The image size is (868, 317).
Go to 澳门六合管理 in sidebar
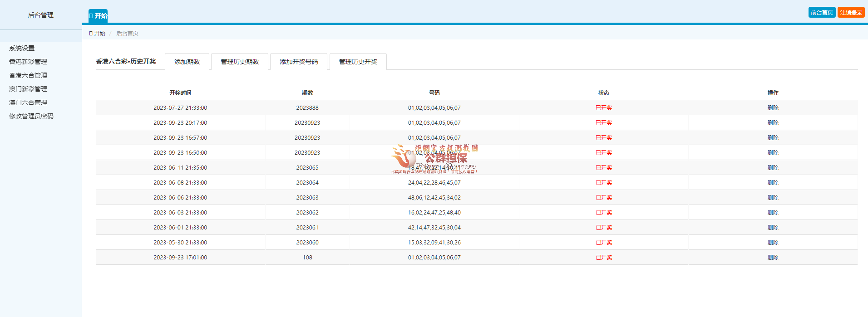point(28,102)
